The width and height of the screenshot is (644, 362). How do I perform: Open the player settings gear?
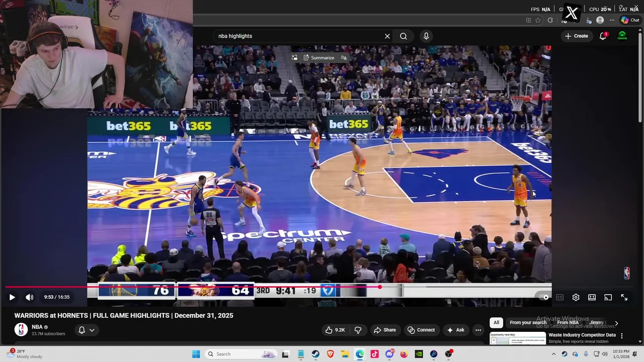pos(576,297)
